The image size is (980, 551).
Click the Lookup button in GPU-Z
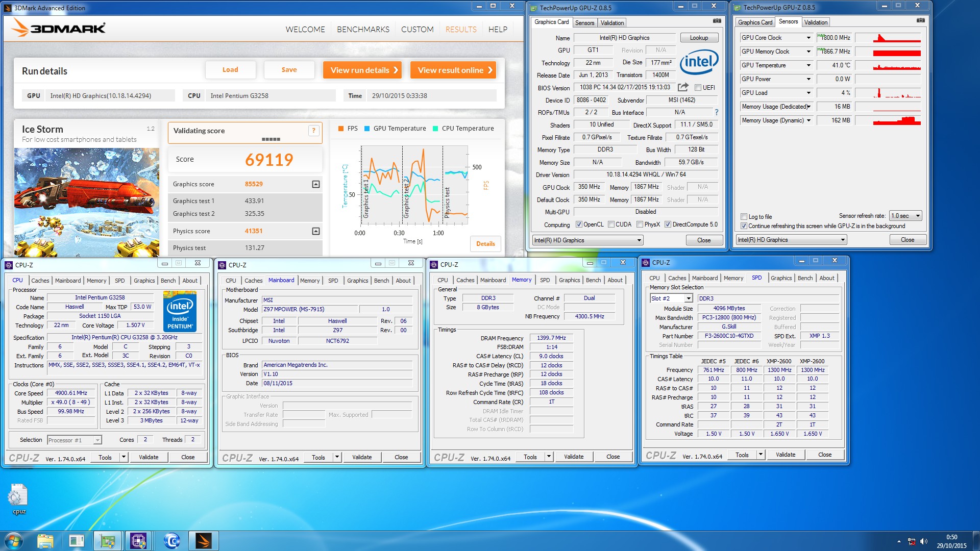tap(699, 38)
